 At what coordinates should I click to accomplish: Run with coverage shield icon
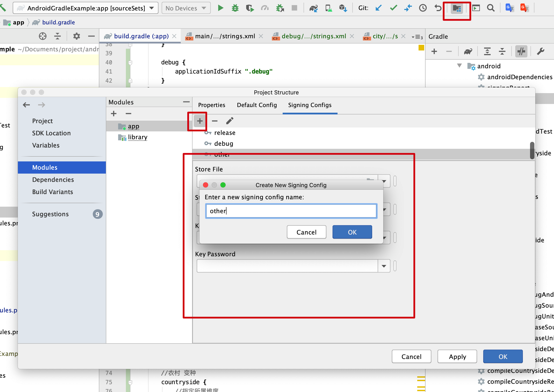(x=250, y=8)
